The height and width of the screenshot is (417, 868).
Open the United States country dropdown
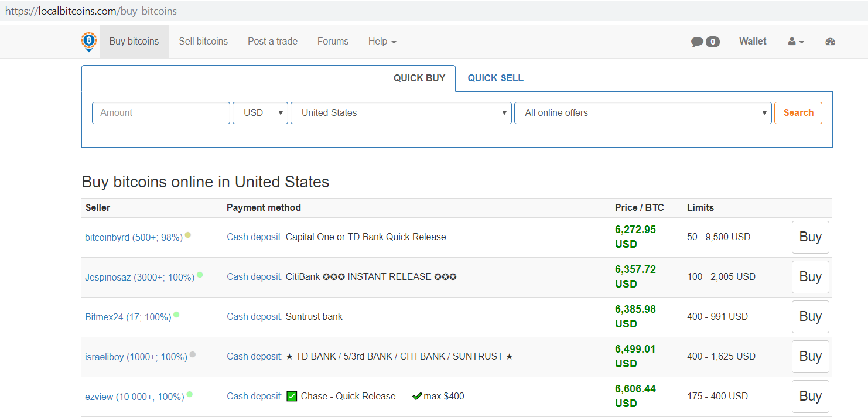point(401,113)
